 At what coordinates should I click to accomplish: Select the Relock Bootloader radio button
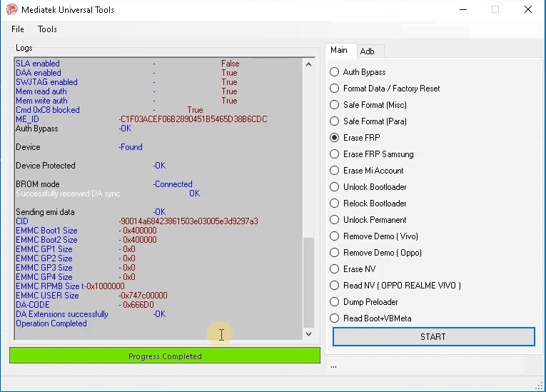(x=334, y=203)
